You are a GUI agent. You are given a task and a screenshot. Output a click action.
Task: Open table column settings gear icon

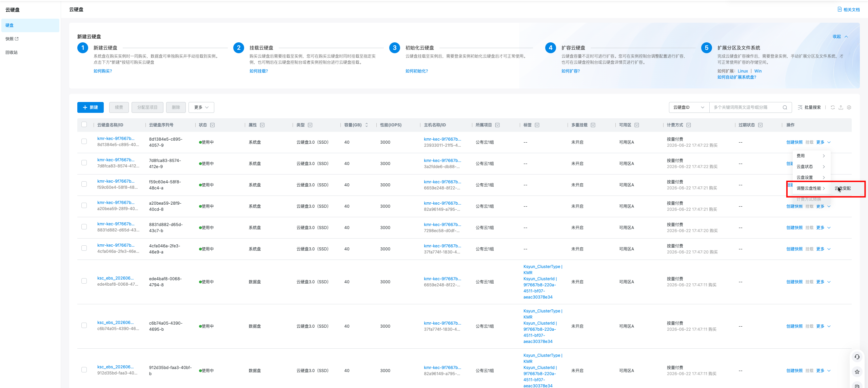coord(849,107)
